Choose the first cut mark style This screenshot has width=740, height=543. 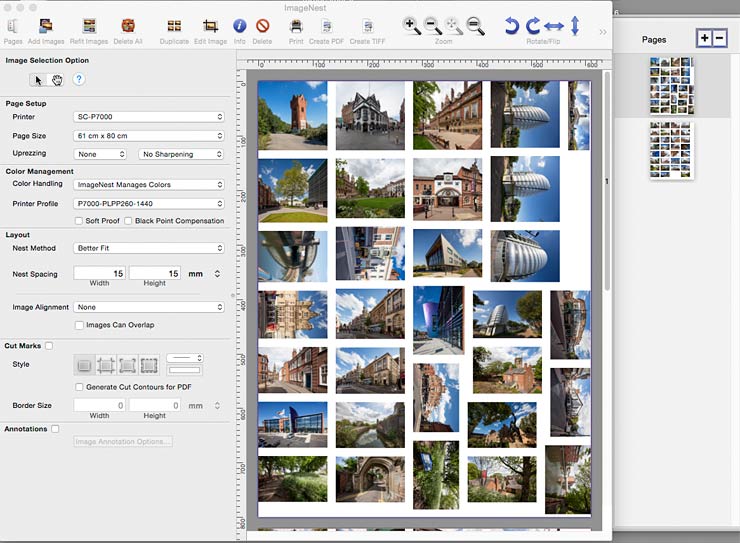point(84,365)
